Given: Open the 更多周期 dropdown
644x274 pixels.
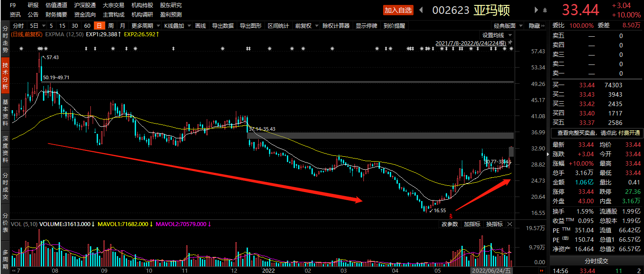Looking at the screenshot, I should [145, 26].
